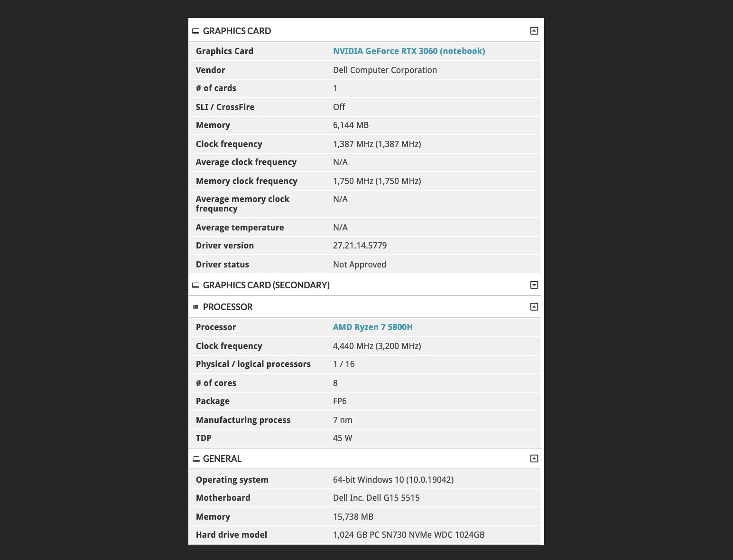Click the Dell Inc. Dell G15 5515 motherboard value
Viewport: 733px width, 560px height.
[x=376, y=498]
